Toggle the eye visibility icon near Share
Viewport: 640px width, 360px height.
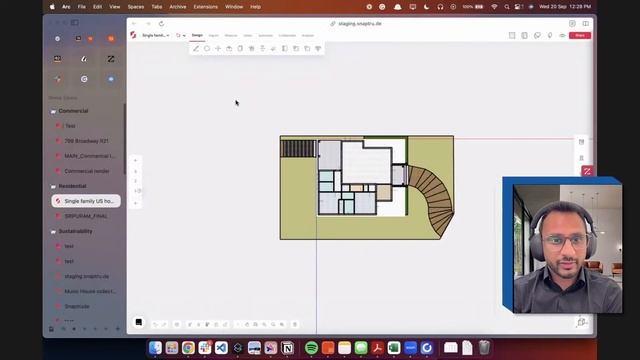pos(562,36)
